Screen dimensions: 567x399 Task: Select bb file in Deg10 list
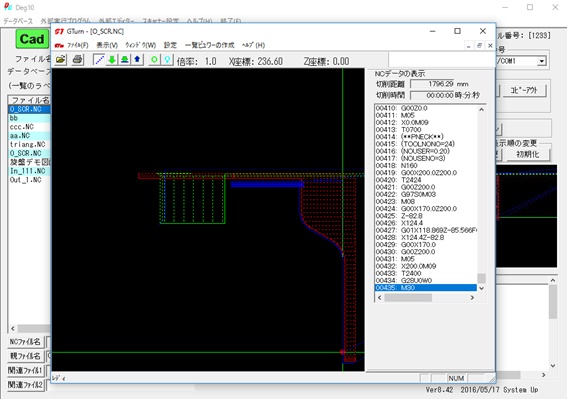click(29, 118)
